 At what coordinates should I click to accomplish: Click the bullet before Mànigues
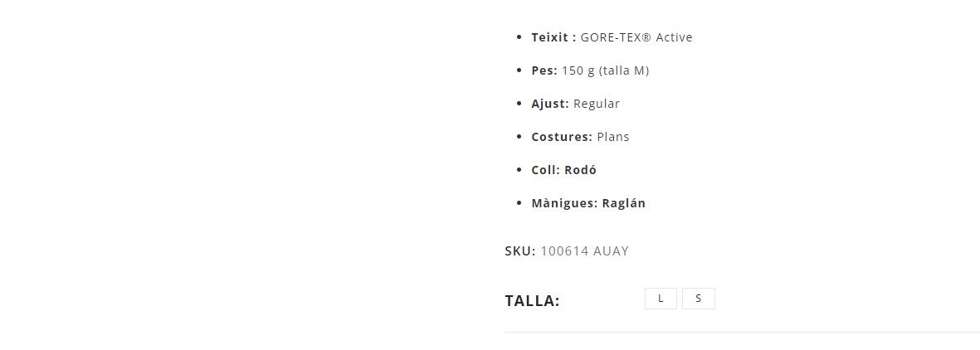click(519, 203)
